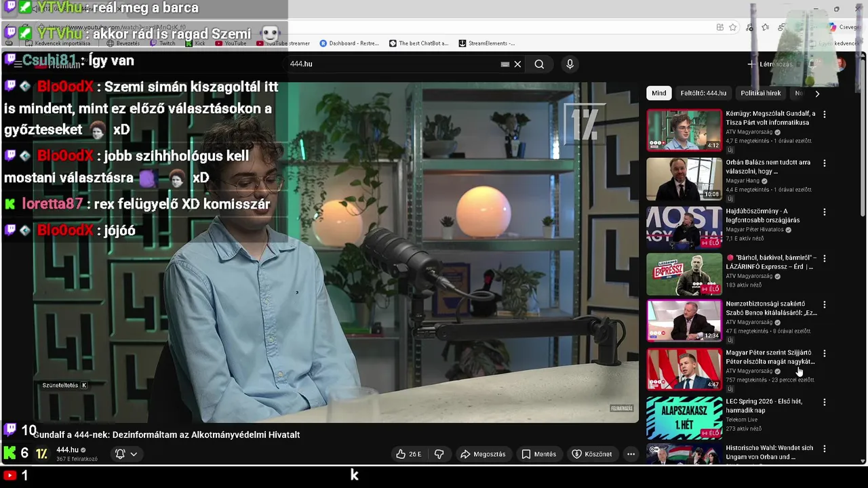868x488 pixels.
Task: Open The best ChatBot bookmark
Action: click(419, 43)
